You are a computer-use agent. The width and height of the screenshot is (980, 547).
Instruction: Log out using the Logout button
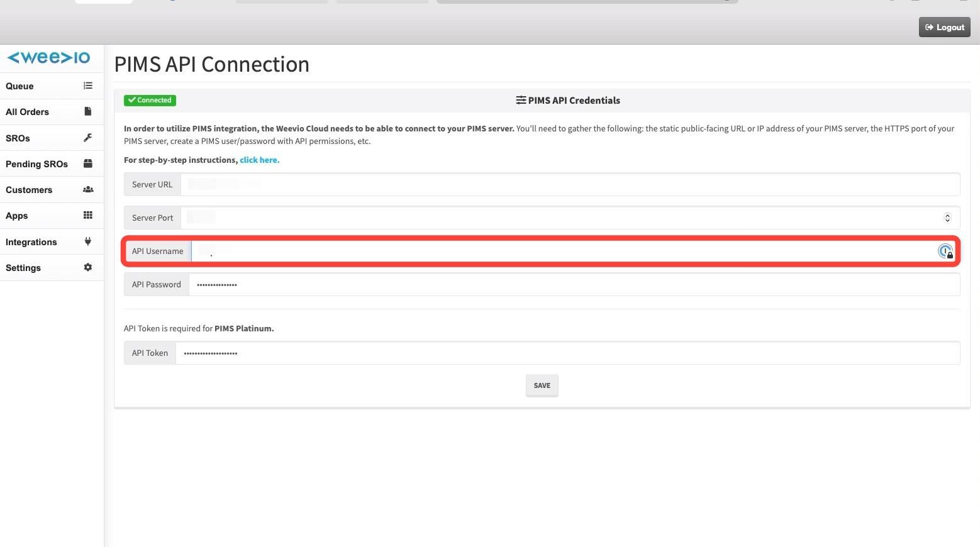click(945, 27)
